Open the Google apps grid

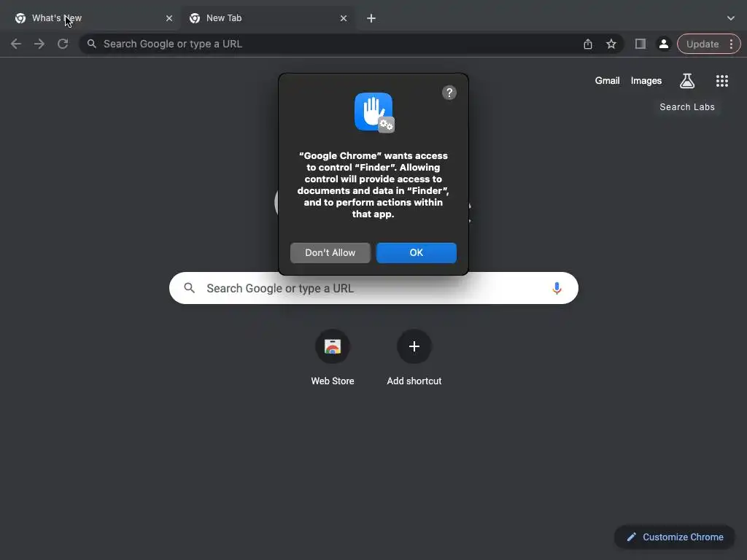click(x=722, y=81)
